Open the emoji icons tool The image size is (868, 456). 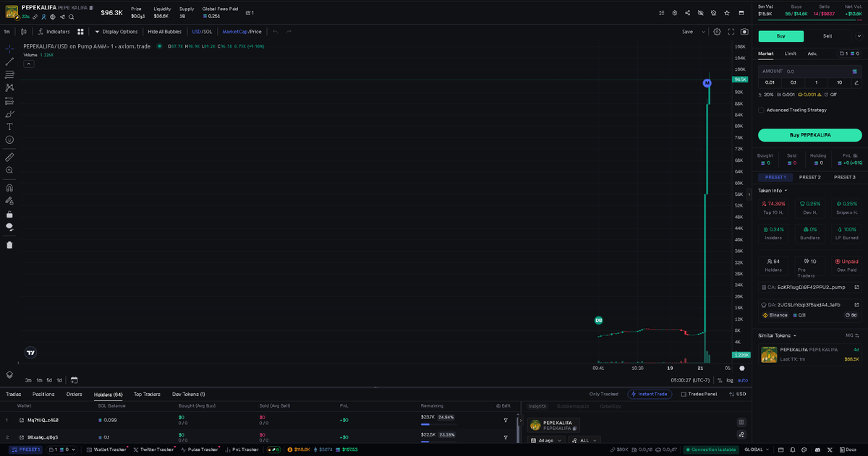9,139
